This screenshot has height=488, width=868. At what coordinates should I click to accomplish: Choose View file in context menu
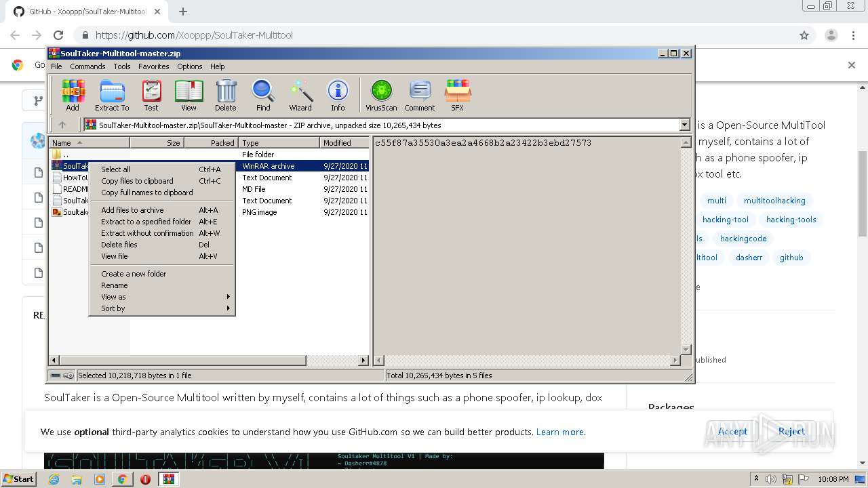(x=162, y=256)
